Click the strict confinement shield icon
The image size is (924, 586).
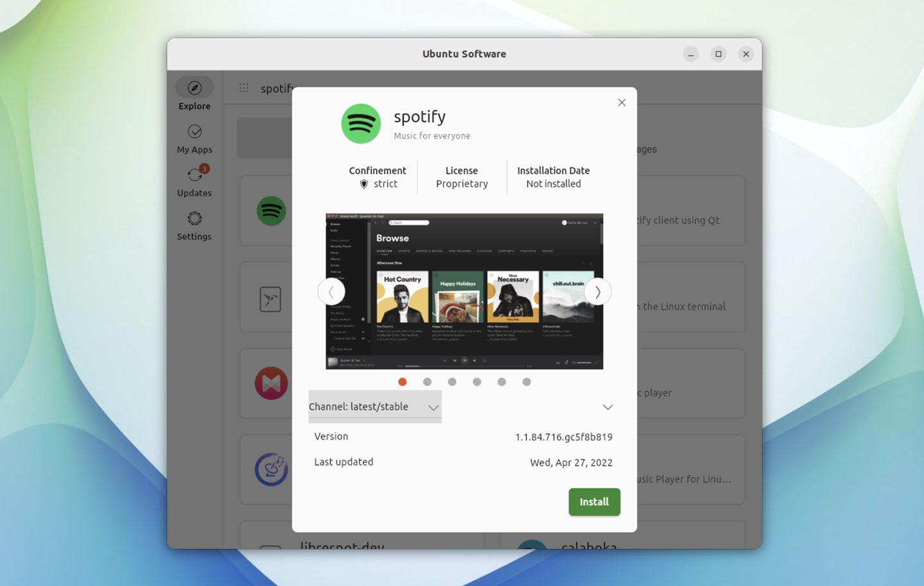[364, 184]
